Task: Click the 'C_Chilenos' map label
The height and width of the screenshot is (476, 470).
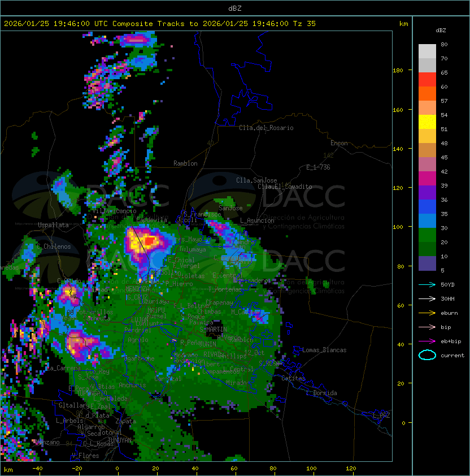Action: [x=54, y=246]
